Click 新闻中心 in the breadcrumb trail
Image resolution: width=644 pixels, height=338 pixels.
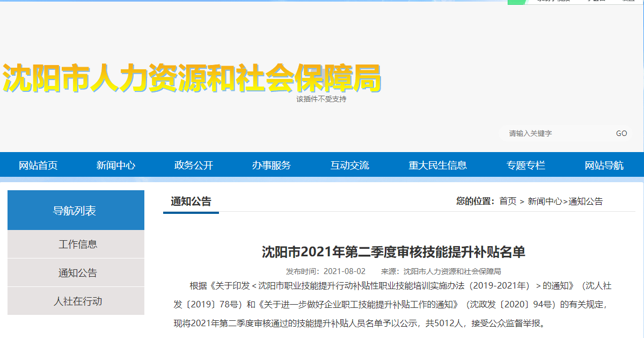[x=545, y=202]
